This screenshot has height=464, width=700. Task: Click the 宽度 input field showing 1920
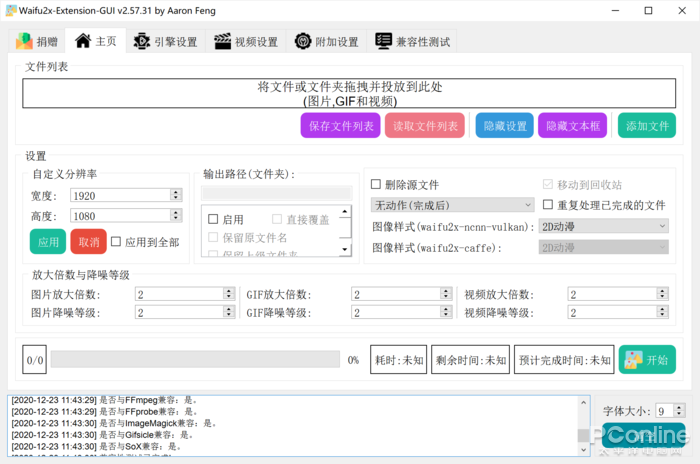tap(119, 196)
